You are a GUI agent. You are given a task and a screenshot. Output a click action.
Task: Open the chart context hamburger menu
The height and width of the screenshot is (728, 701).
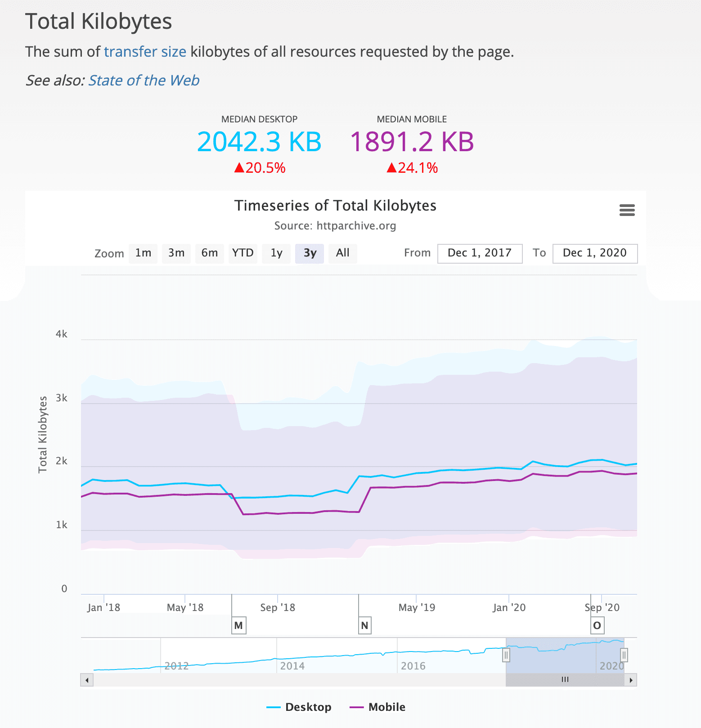pyautogui.click(x=627, y=210)
